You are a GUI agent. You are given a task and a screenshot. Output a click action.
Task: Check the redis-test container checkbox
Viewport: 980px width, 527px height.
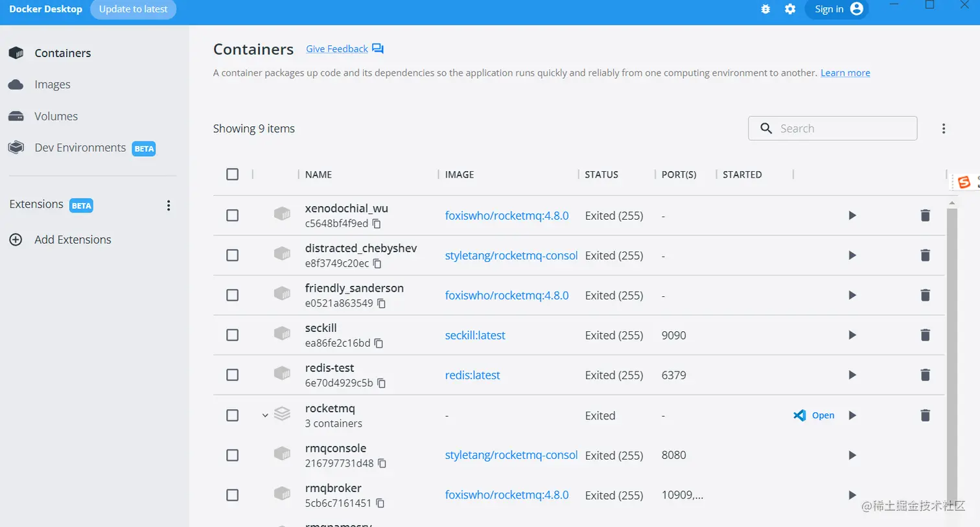pyautogui.click(x=233, y=375)
